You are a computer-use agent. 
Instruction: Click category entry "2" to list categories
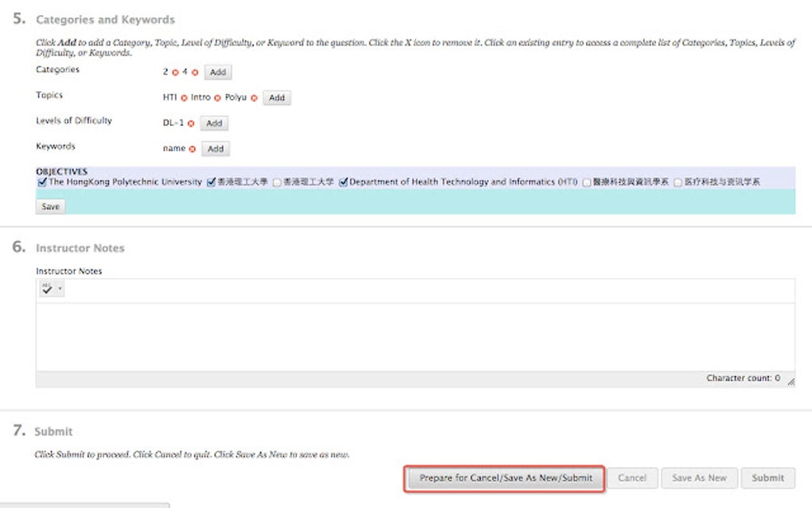pos(166,72)
